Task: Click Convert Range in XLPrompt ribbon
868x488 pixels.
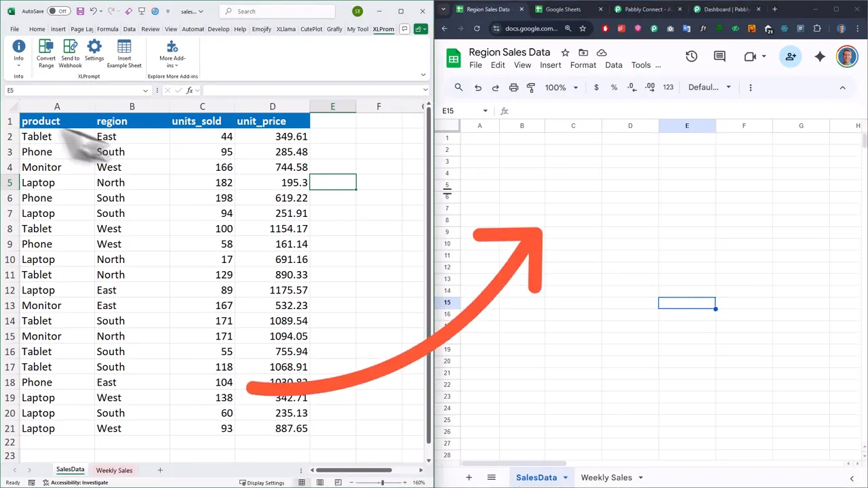Action: tap(46, 53)
